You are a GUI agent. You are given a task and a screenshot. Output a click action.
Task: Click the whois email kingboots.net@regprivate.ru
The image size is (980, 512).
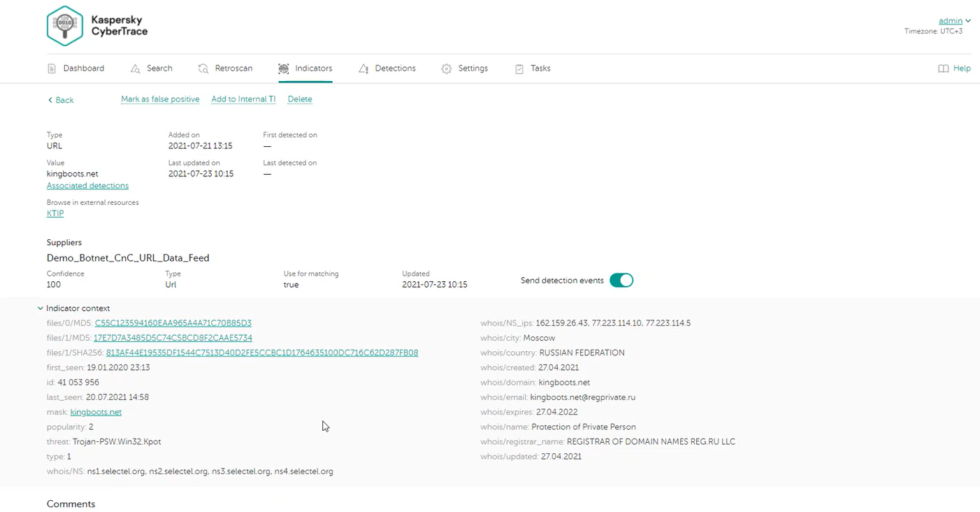[583, 397]
